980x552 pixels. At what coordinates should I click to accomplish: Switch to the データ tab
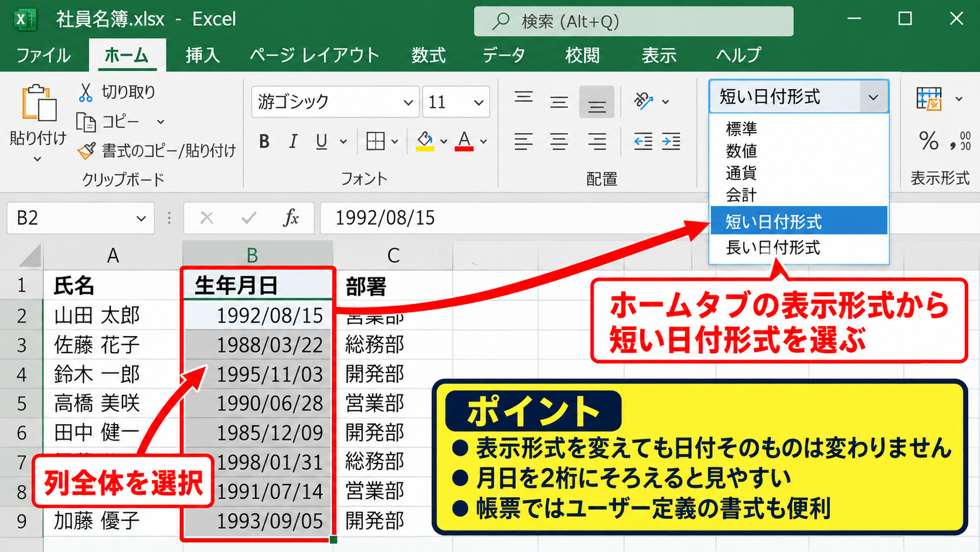(503, 55)
